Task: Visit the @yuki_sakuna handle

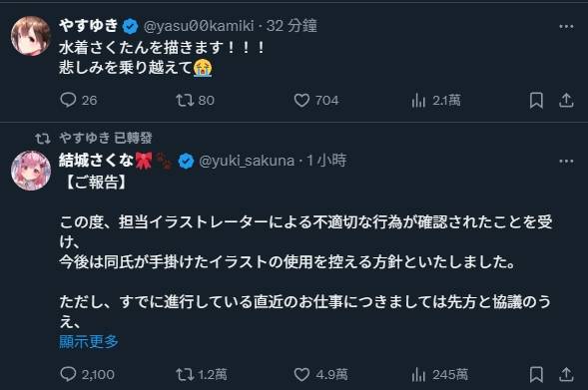Action: point(247,161)
